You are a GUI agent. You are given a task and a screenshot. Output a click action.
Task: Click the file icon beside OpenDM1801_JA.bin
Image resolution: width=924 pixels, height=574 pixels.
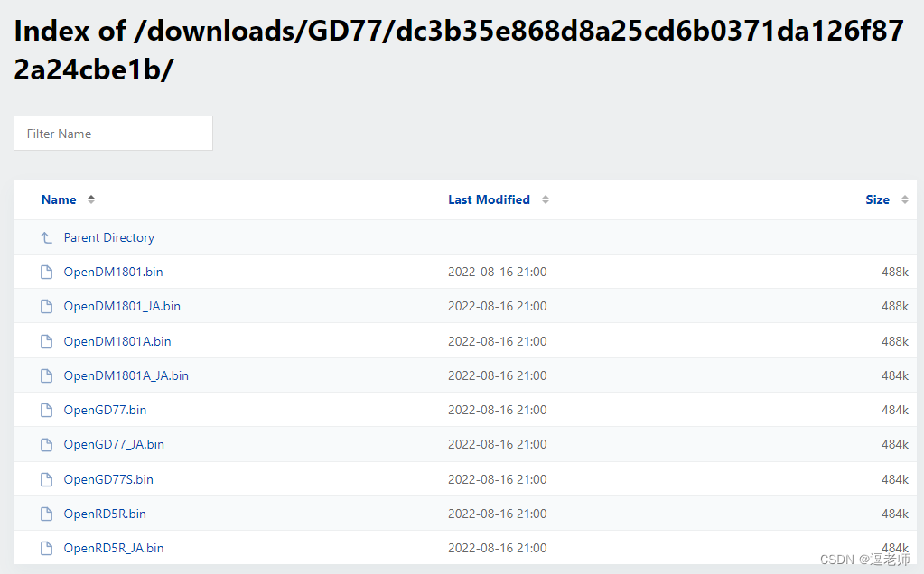pyautogui.click(x=47, y=306)
